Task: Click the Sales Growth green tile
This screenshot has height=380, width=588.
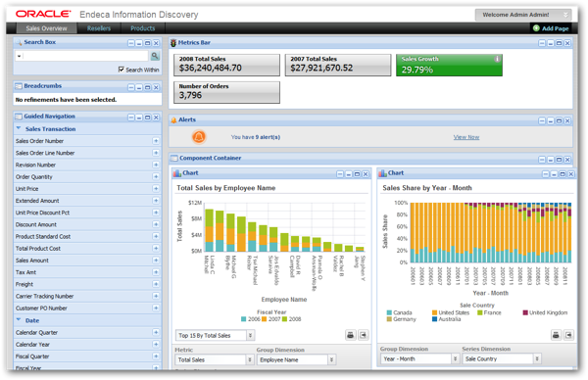Action: pos(449,65)
